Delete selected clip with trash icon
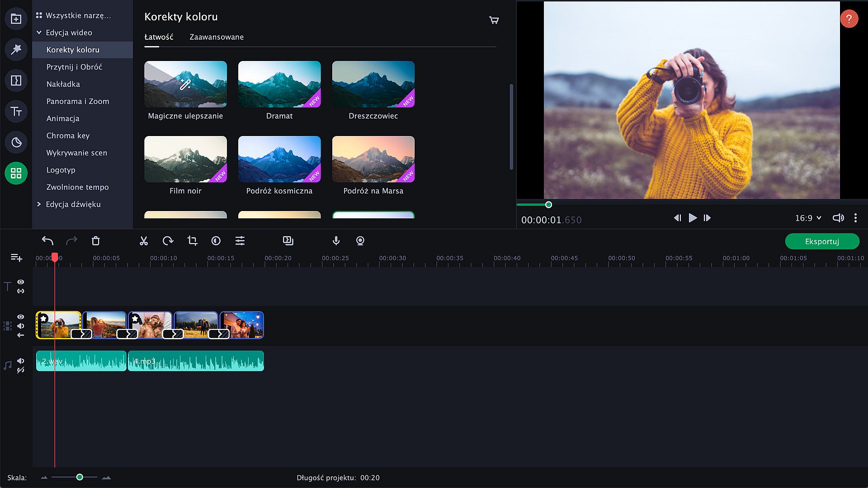Screen dimensions: 868x488 [x=95, y=241]
